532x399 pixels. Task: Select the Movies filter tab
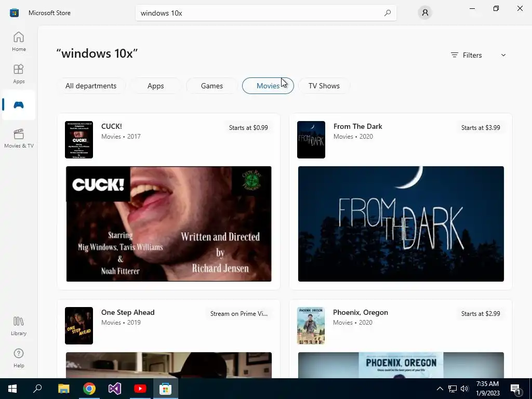coord(268,86)
